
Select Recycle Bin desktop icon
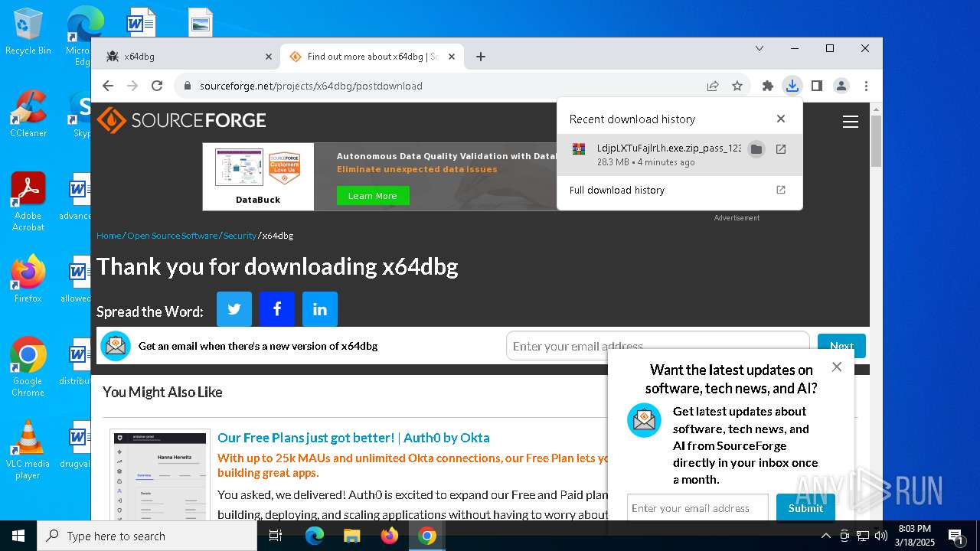(28, 32)
